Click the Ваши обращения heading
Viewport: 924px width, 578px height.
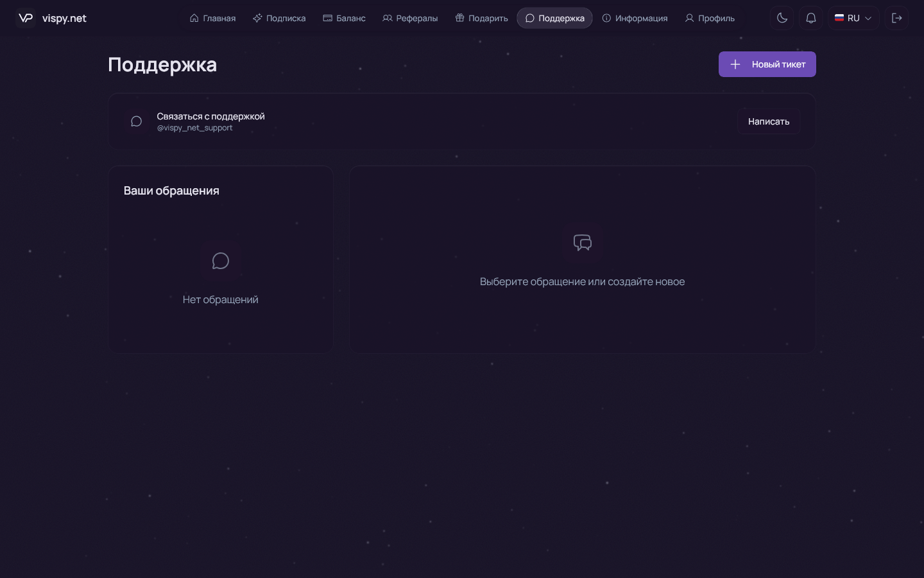[171, 191]
